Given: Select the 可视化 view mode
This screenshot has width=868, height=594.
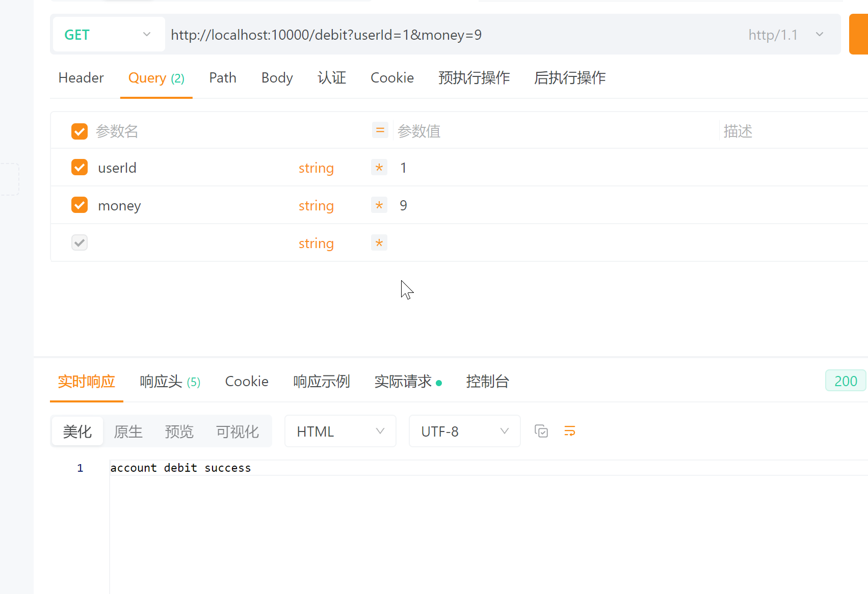Looking at the screenshot, I should [238, 431].
